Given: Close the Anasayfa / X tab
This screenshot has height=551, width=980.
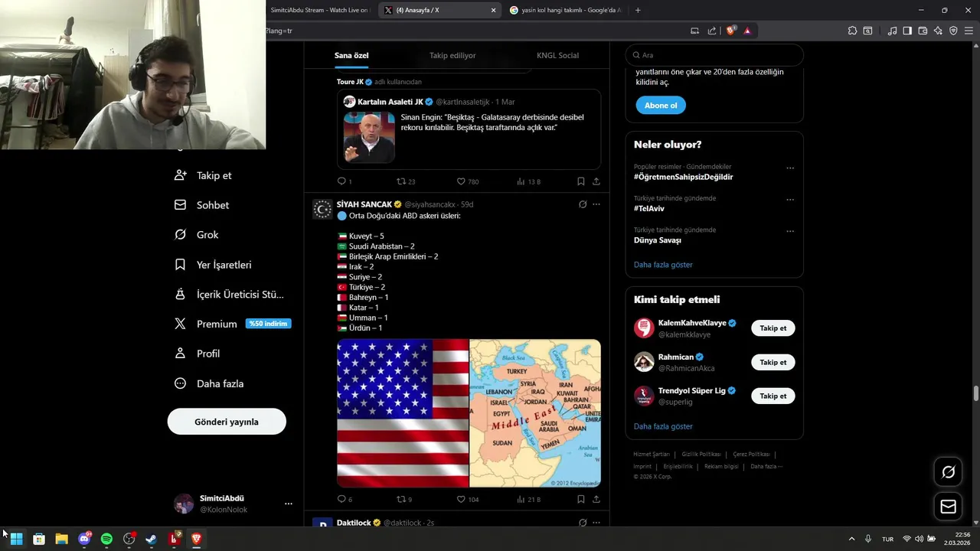Looking at the screenshot, I should click(493, 10).
